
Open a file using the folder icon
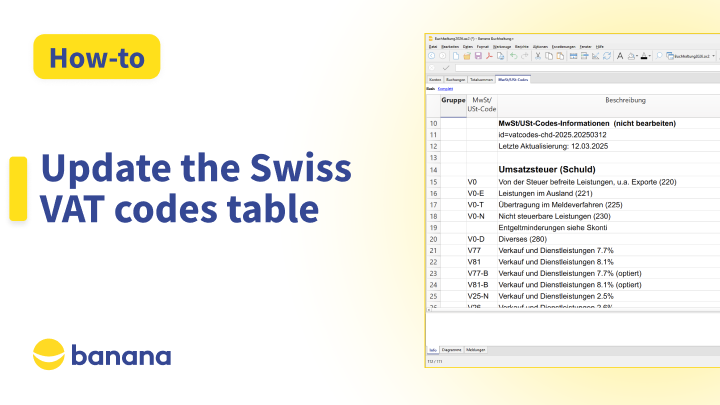coord(467,56)
